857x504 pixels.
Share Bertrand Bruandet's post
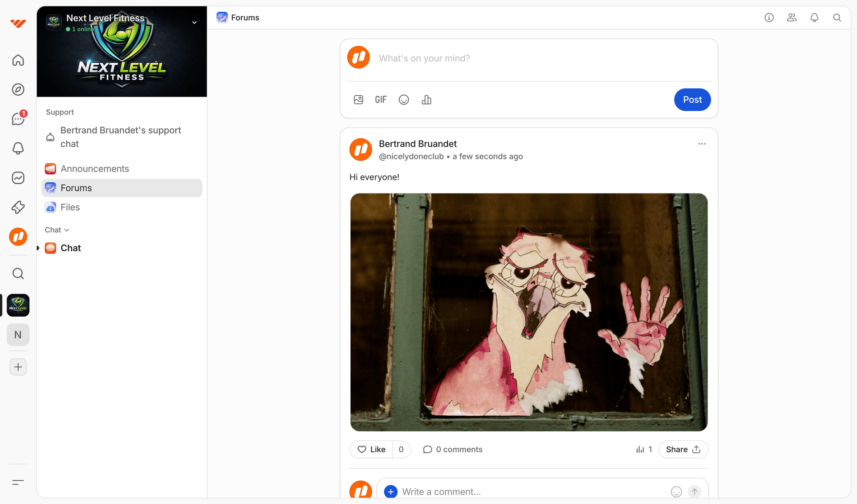tap(683, 449)
